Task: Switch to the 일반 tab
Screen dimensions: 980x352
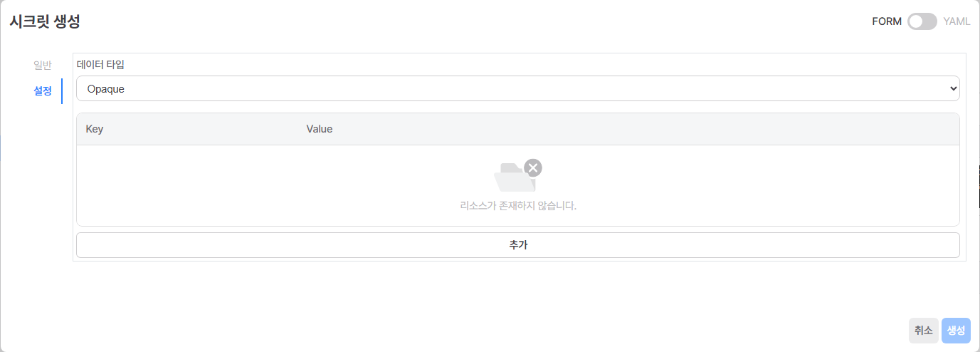Action: pos(43,65)
